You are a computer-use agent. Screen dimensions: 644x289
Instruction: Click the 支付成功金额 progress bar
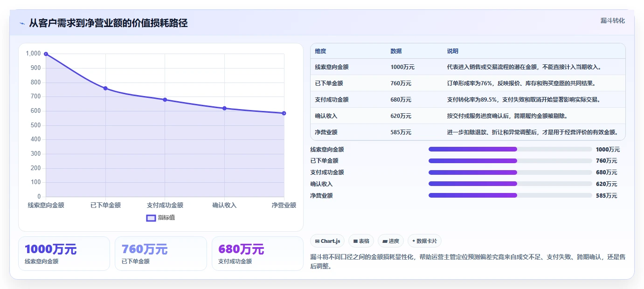(x=510, y=172)
